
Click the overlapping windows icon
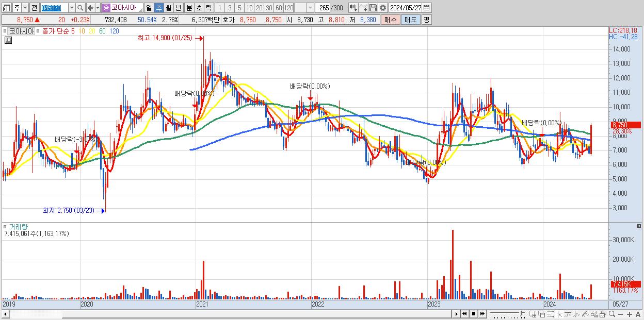(542, 314)
